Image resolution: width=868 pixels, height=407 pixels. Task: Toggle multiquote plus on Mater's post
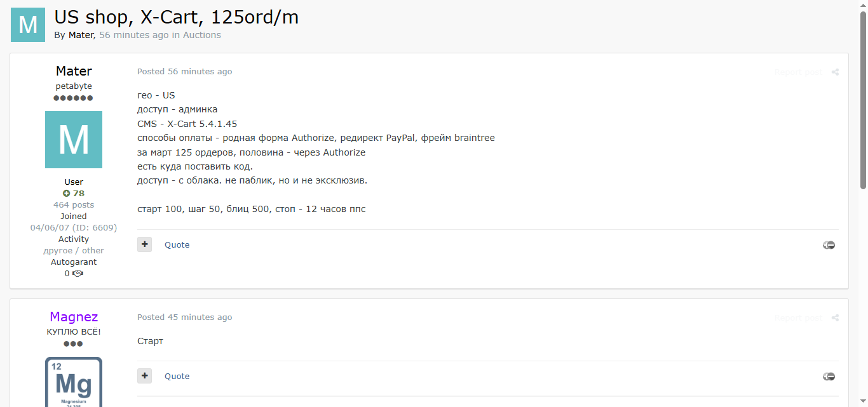[x=145, y=244]
